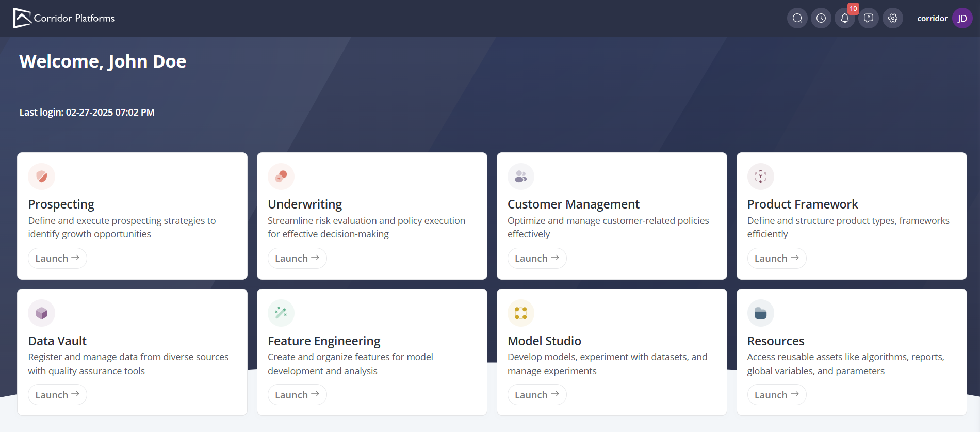
Task: Open the recent history clock icon
Action: [821, 19]
